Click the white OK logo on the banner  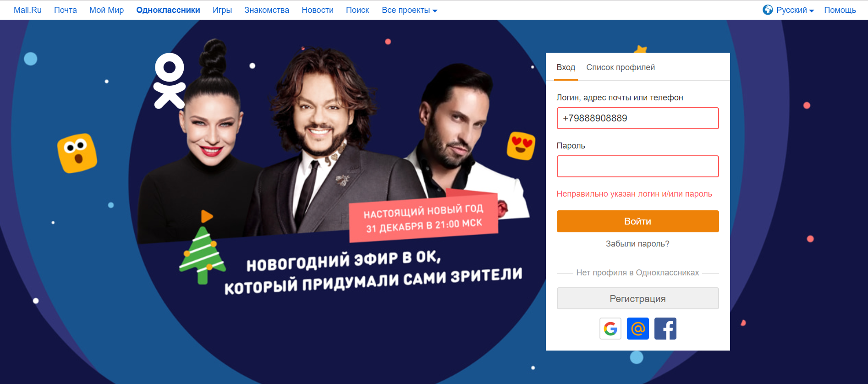pos(170,81)
